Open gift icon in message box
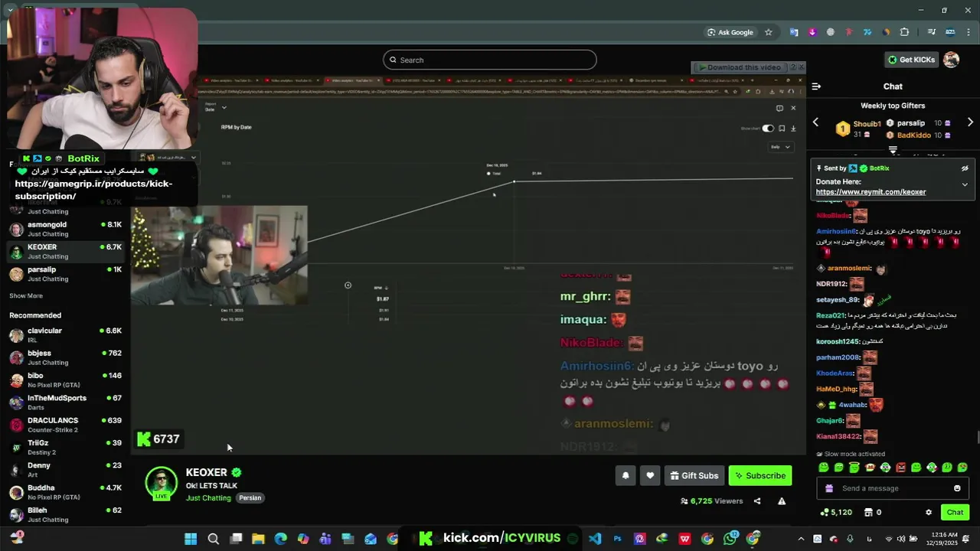The image size is (980, 551). click(829, 488)
